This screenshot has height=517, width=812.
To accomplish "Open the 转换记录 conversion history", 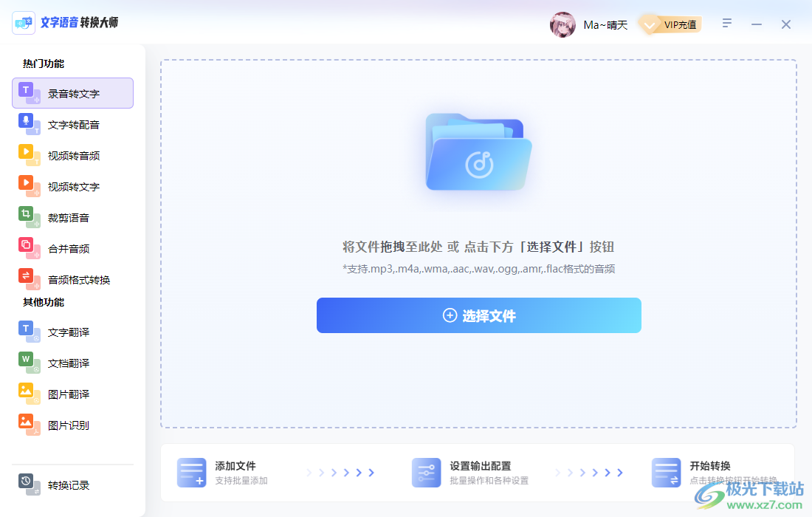I will coord(72,485).
